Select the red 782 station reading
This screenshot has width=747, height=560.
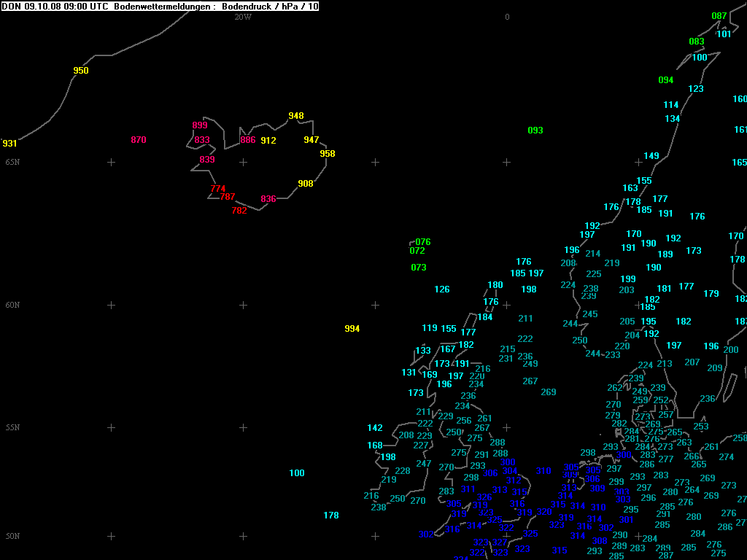coord(239,211)
